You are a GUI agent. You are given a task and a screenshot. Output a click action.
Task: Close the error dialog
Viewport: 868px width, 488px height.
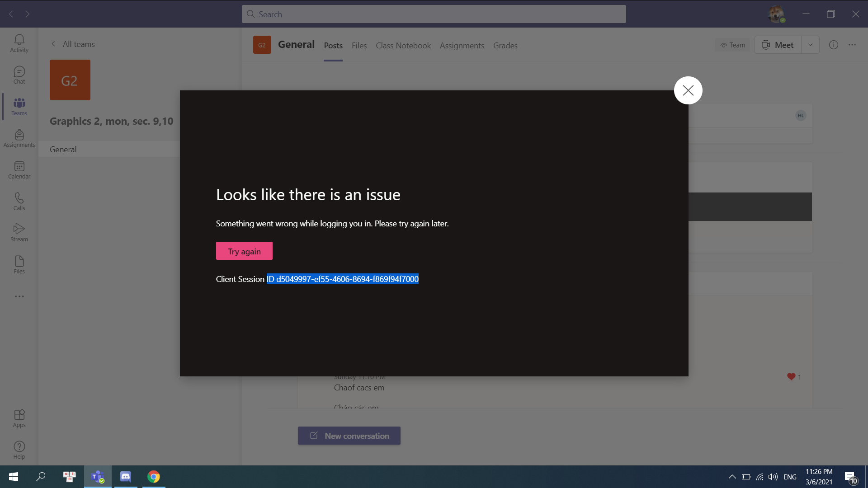pyautogui.click(x=688, y=90)
